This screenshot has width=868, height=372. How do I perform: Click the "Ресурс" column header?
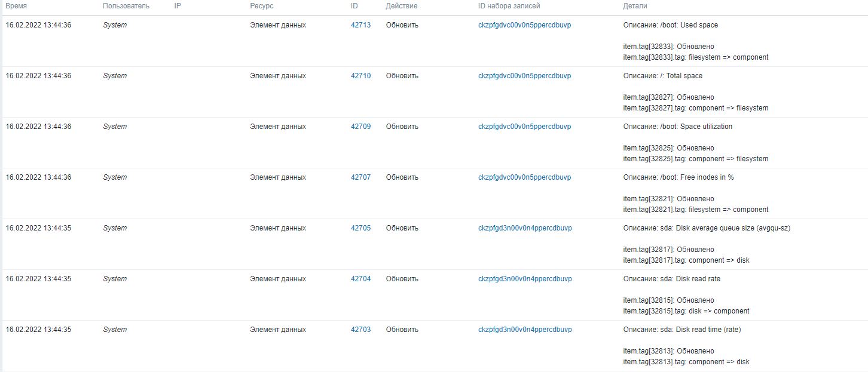tap(261, 6)
